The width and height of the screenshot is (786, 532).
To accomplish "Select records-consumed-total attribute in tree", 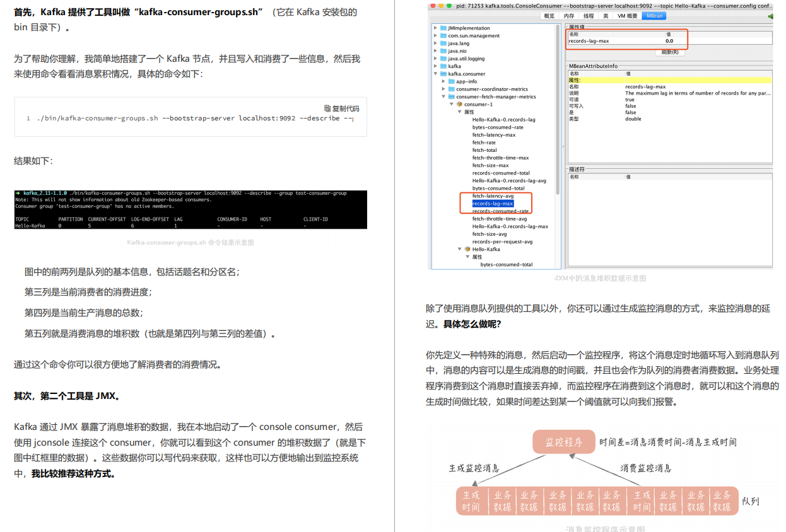I will 501,173.
